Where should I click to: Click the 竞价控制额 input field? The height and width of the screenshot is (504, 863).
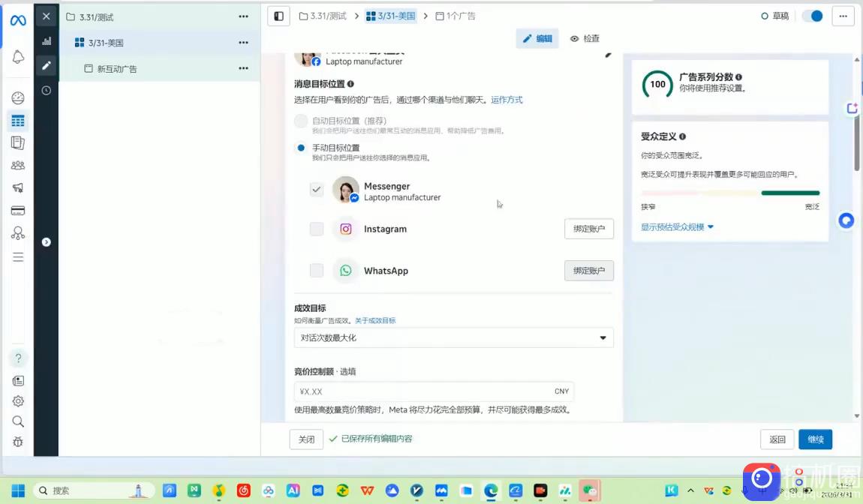[434, 391]
